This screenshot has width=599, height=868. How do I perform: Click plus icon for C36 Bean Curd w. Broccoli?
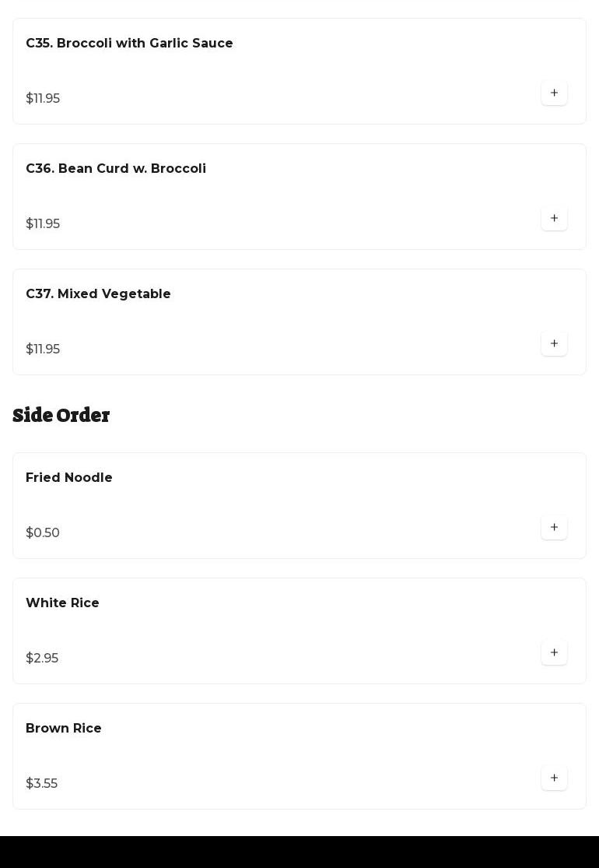tap(554, 219)
